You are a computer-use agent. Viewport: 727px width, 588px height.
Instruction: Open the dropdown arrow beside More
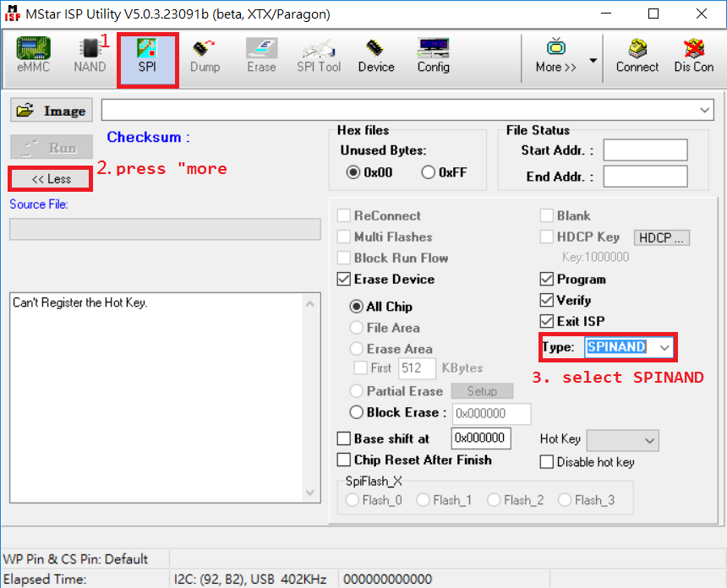(593, 61)
